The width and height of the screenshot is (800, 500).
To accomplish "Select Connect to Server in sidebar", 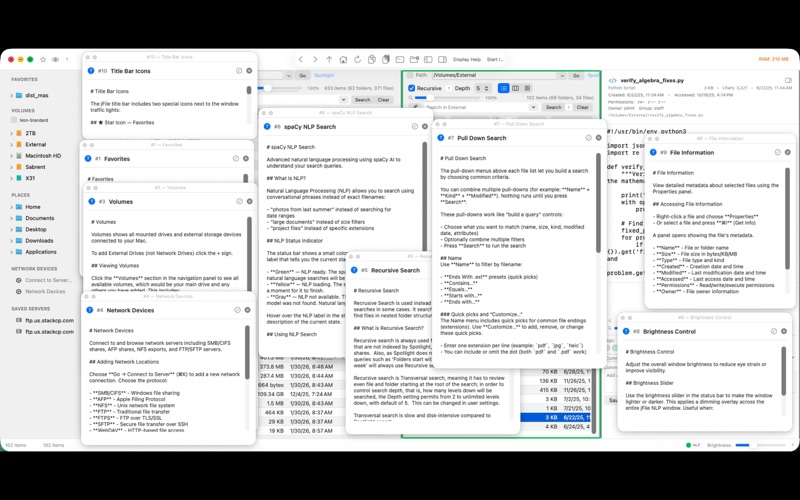I will 48,280.
